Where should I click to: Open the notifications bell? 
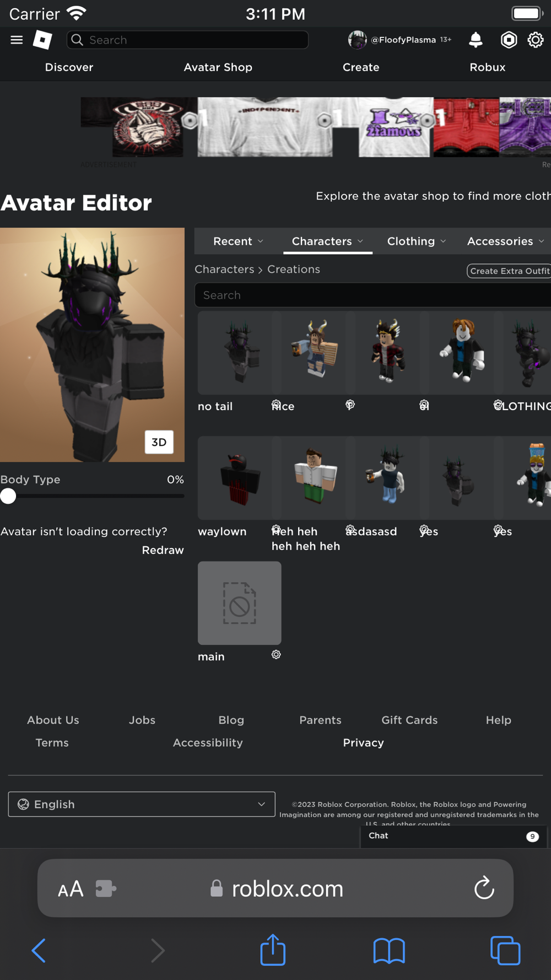[476, 40]
